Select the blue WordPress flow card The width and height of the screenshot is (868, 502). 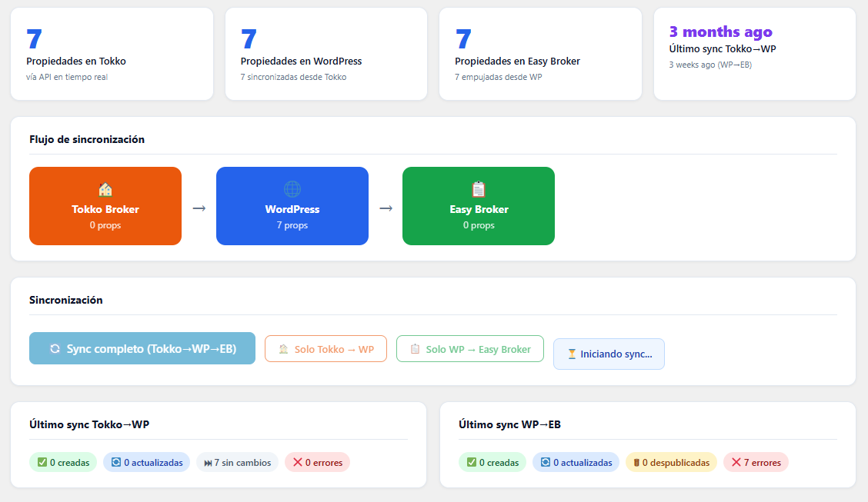292,206
